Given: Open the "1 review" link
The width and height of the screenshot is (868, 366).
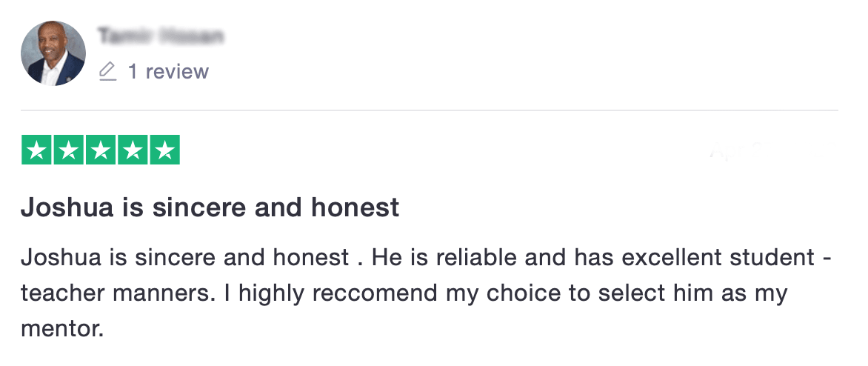Looking at the screenshot, I should (x=168, y=71).
